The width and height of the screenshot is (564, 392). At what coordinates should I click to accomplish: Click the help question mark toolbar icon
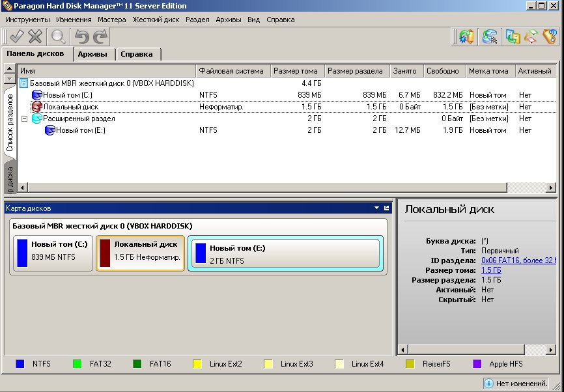[x=550, y=36]
